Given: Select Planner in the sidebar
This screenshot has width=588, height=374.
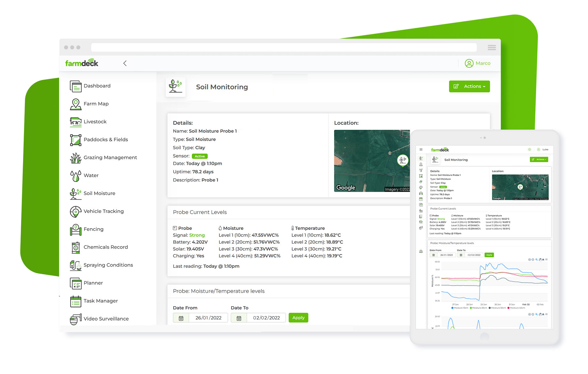Looking at the screenshot, I should click(x=86, y=283).
